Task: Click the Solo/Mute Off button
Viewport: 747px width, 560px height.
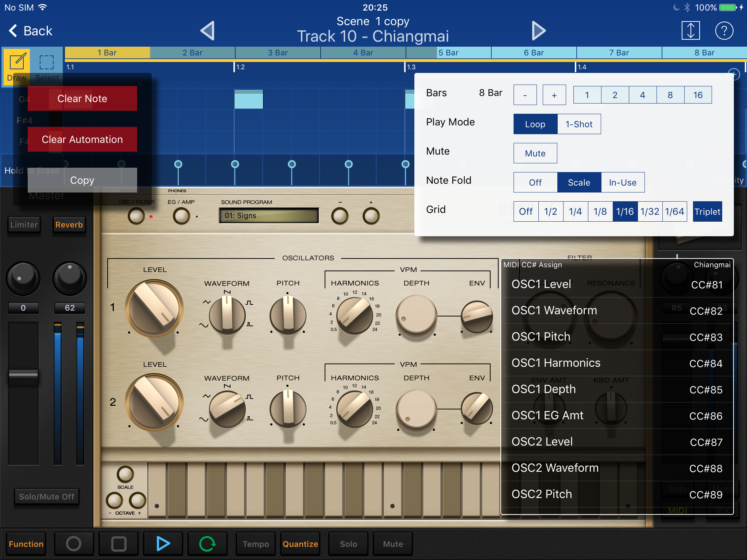Action: pos(47,497)
